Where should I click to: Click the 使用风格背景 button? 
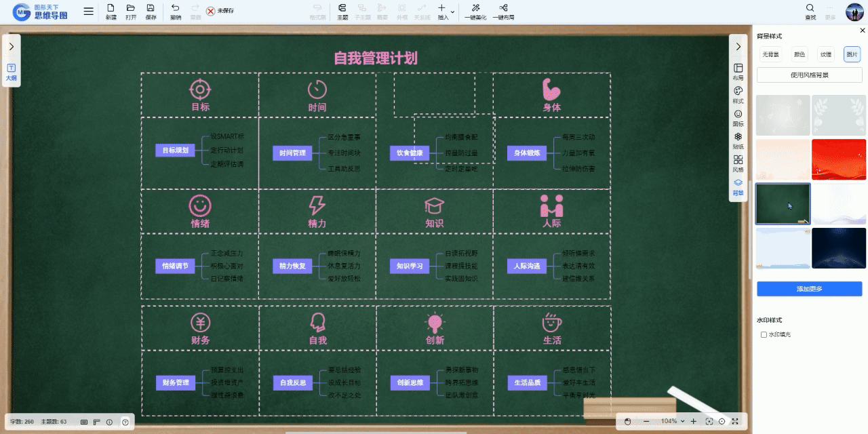[x=809, y=75]
